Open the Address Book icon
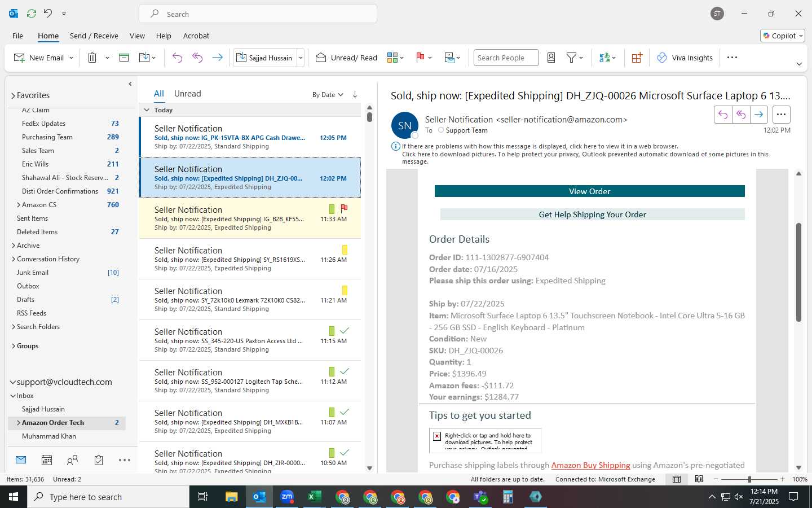This screenshot has height=508, width=812. coord(551,58)
